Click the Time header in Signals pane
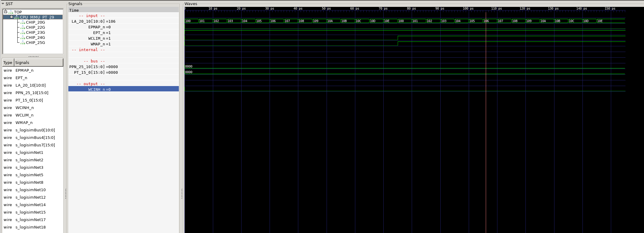Viewport: 644px width, 233px height. point(124,10)
